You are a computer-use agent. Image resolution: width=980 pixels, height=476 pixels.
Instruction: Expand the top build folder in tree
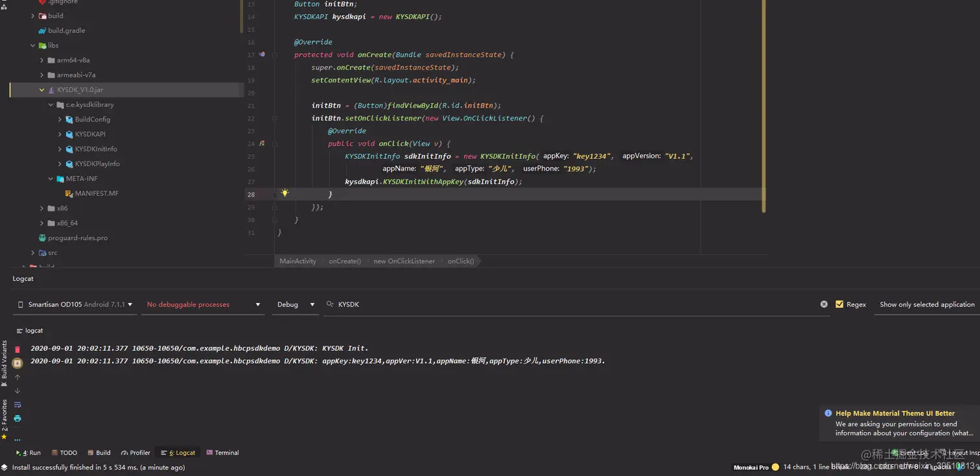tap(33, 16)
